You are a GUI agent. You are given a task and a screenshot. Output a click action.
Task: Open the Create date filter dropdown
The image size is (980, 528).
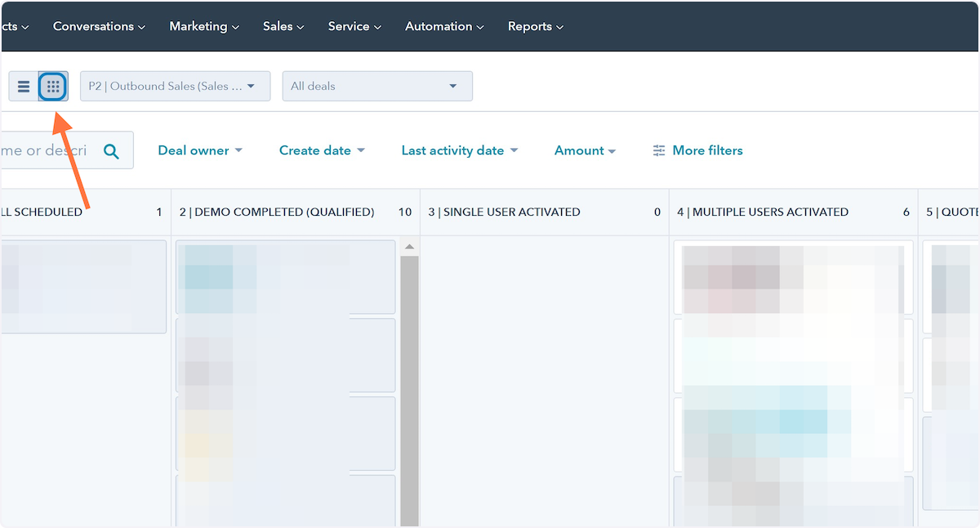click(322, 150)
